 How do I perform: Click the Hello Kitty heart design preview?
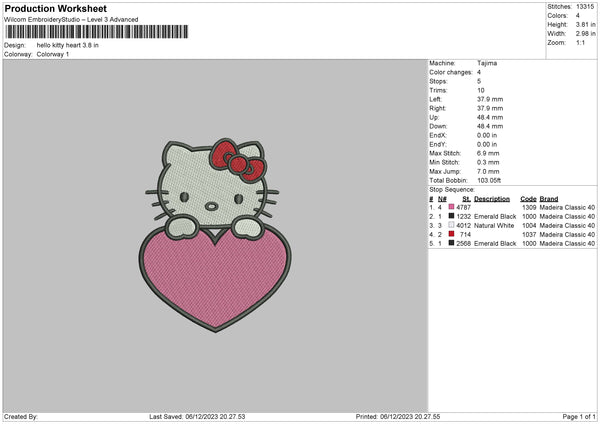[215, 235]
